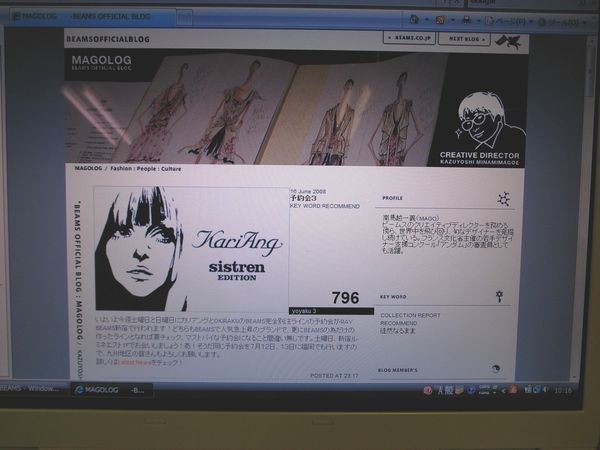
Task: Click the KEY WORD section heading
Action: (393, 297)
